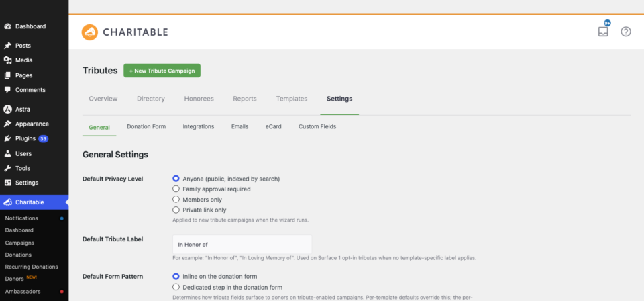Open Plugins via the plug icon
Viewport: 644px width, 301px height.
(7, 138)
